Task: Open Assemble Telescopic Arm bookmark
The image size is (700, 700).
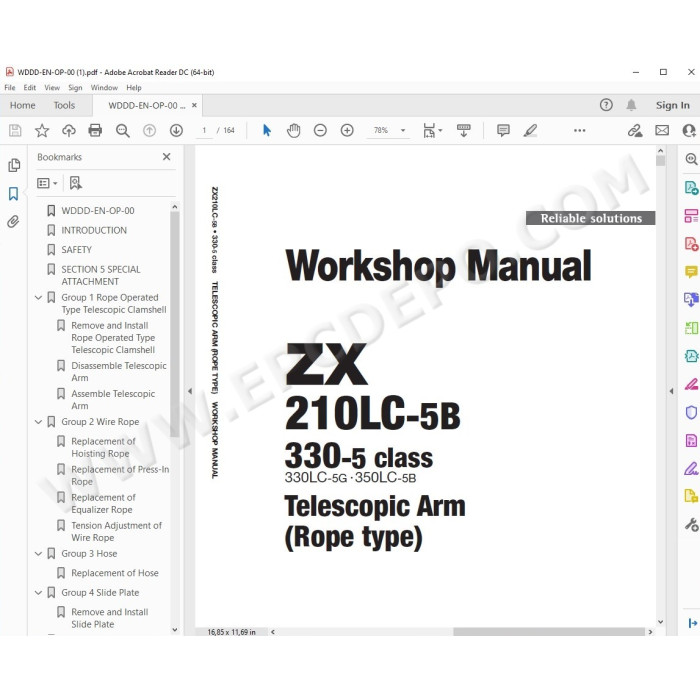Action: pos(113,400)
